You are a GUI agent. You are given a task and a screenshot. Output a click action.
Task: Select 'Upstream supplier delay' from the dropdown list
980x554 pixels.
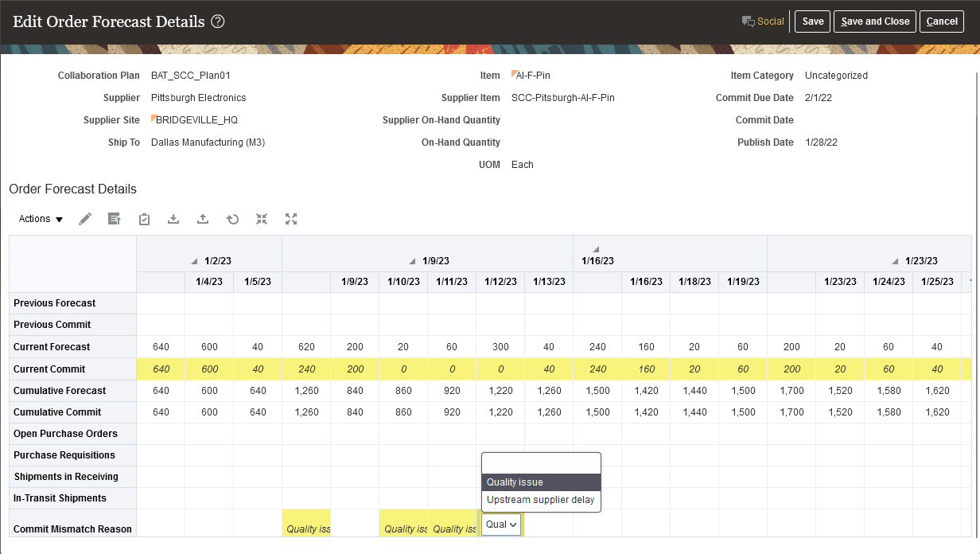point(541,500)
